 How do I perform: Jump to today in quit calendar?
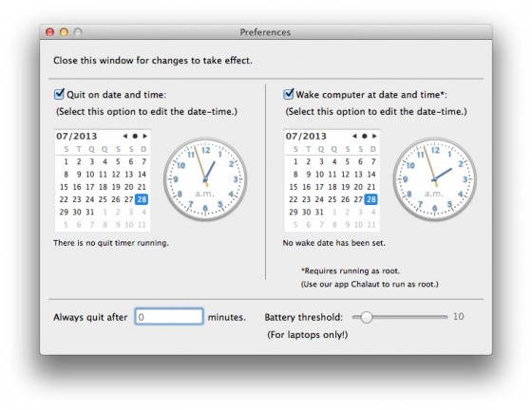tap(135, 136)
